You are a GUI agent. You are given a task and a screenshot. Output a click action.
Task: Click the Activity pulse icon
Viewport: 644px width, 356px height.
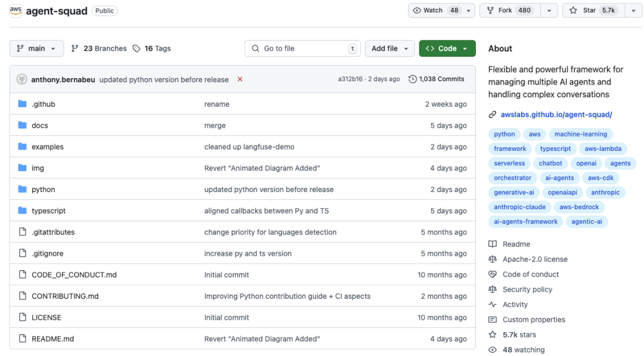coord(493,305)
